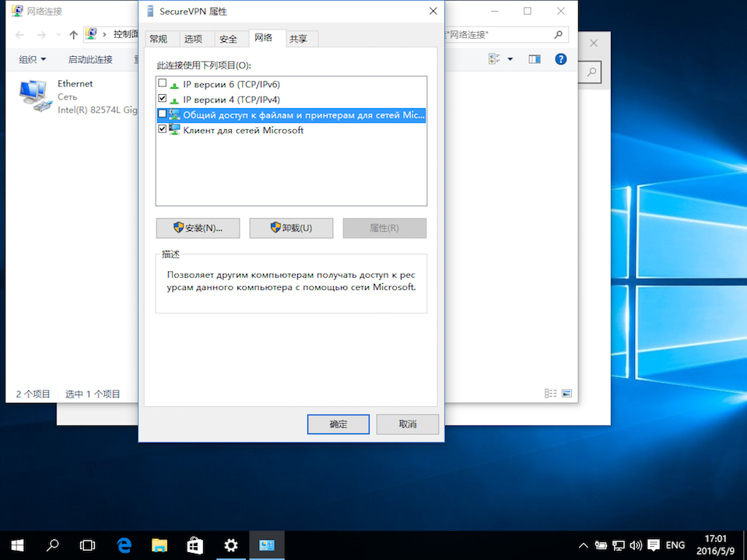The width and height of the screenshot is (747, 560).
Task: Switch to large icons view in status bar
Action: click(567, 394)
